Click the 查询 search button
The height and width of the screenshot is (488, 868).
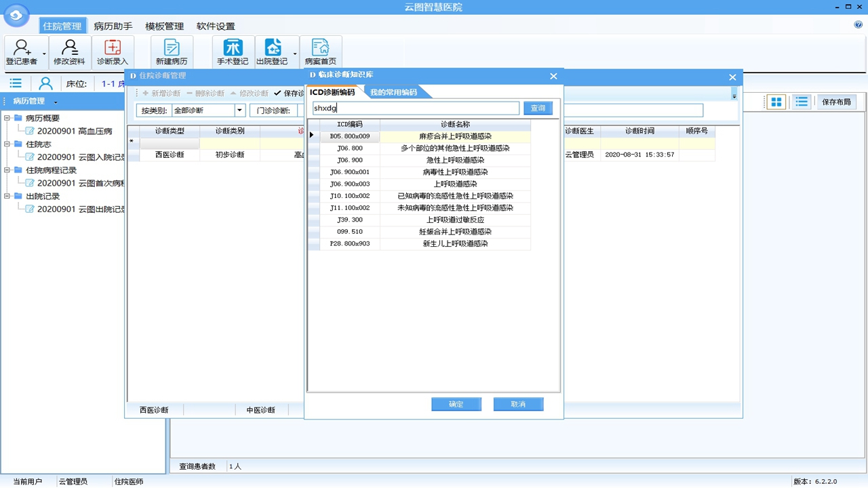pyautogui.click(x=537, y=108)
